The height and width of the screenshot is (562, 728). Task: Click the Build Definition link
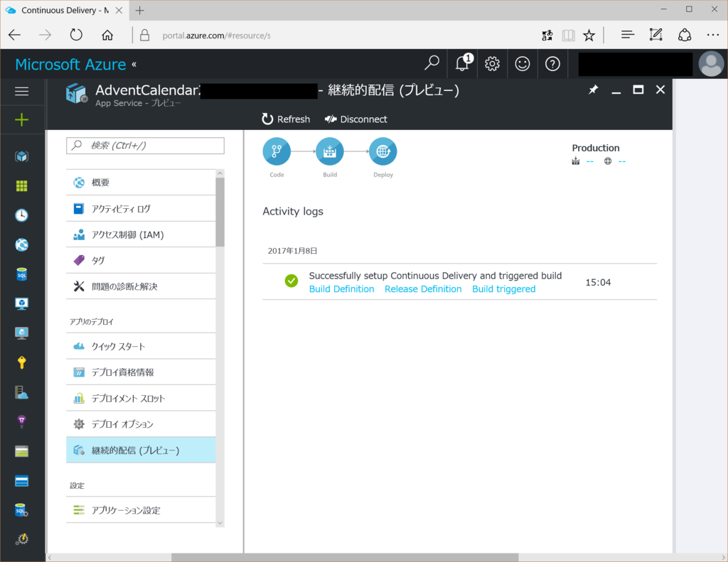tap(342, 289)
